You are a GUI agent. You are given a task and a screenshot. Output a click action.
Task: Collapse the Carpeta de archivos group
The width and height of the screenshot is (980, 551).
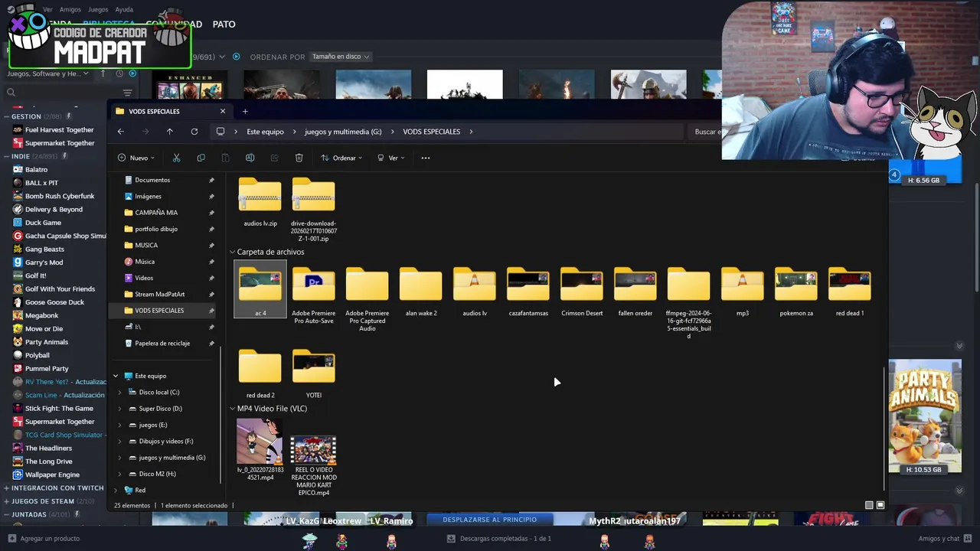click(233, 252)
